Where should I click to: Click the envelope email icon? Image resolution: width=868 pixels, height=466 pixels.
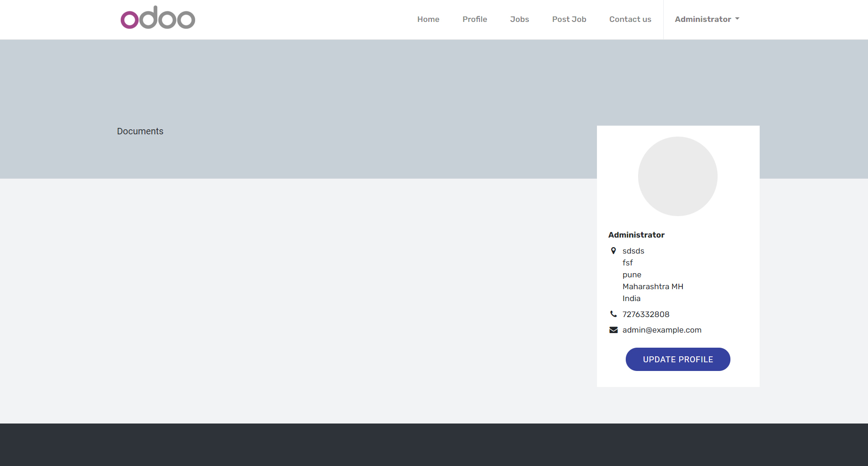point(613,330)
